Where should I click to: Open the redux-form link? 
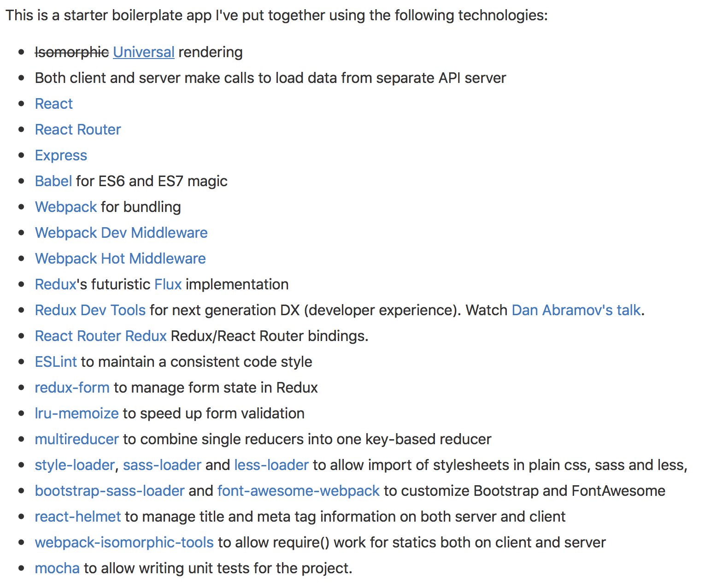(x=72, y=388)
